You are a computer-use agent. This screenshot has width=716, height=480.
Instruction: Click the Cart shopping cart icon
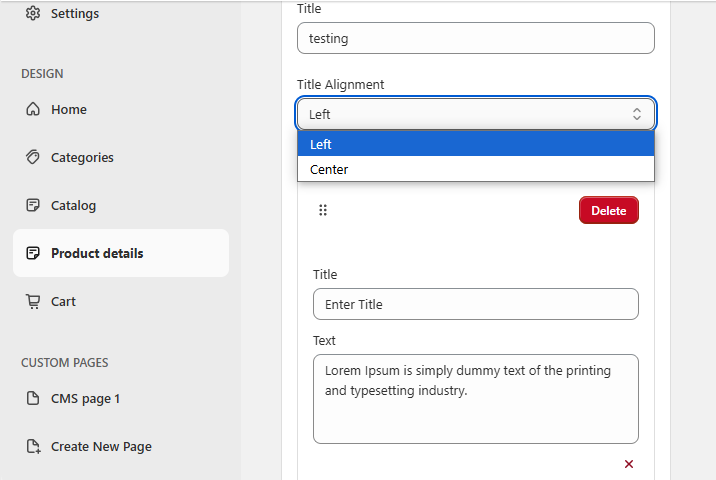tap(33, 301)
